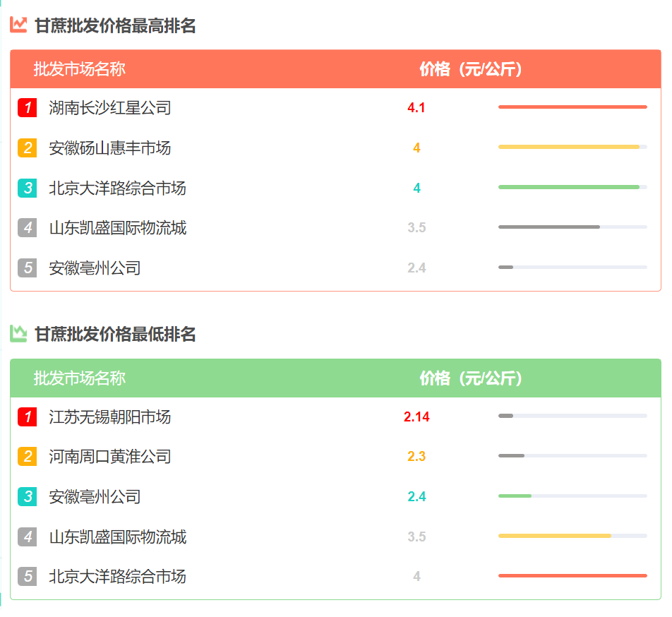Screen dimensions: 672x617
Task: Click the 甘蔗批发价格最低排名 heading
Action: pos(115,334)
